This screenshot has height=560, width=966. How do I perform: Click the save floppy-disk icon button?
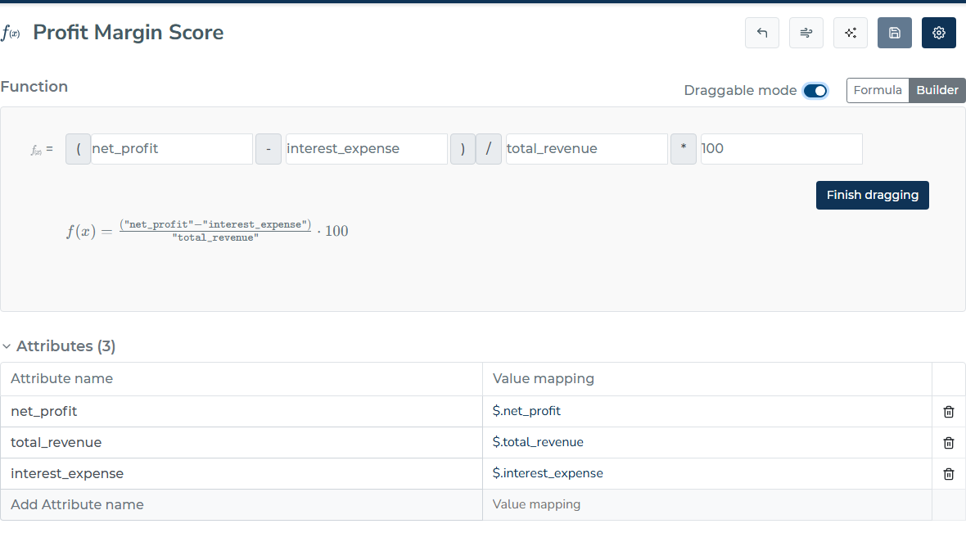click(x=895, y=33)
